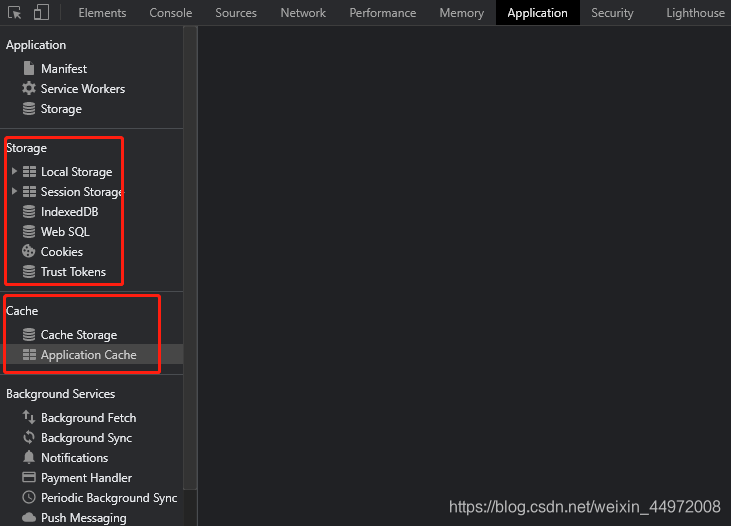Select the Push Messaging service
731x526 pixels.
coord(83,518)
